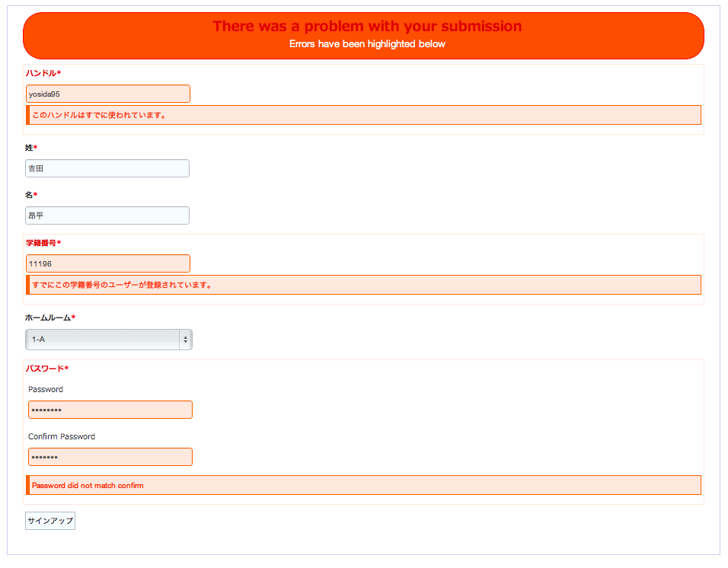Image resolution: width=728 pixels, height=568 pixels.
Task: Focus the 名 input field containing 昂平
Action: pyautogui.click(x=107, y=215)
